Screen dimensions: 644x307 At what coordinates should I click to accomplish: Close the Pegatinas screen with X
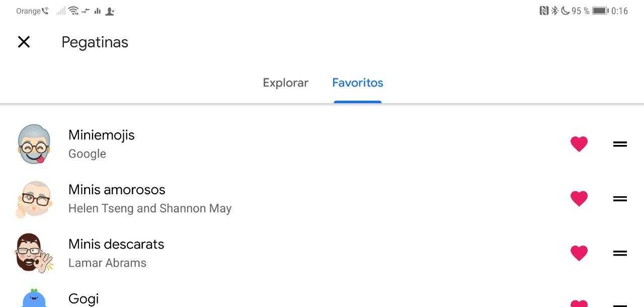pyautogui.click(x=24, y=42)
